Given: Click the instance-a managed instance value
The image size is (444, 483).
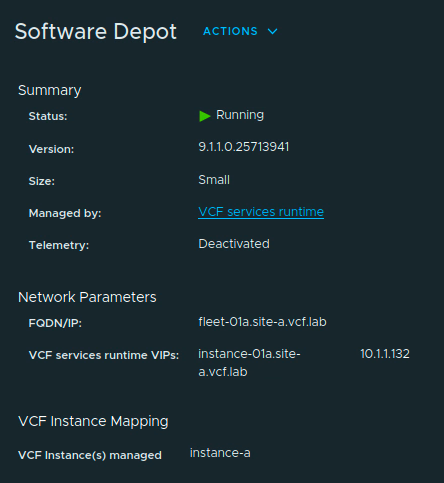Looking at the screenshot, I should pos(220,453).
